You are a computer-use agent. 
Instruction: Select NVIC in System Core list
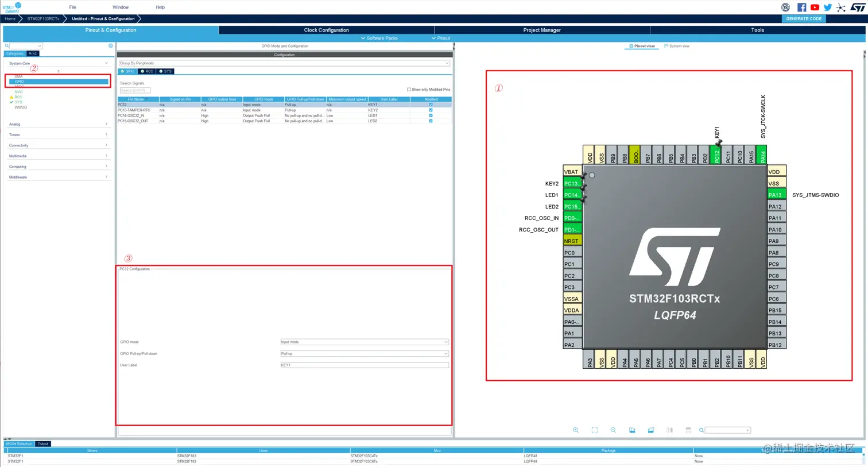click(x=19, y=92)
